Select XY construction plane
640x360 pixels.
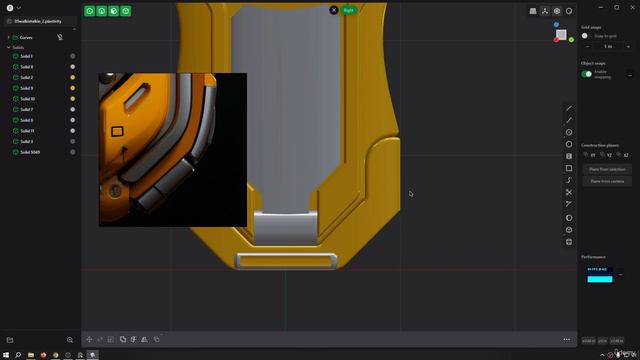[x=589, y=155]
